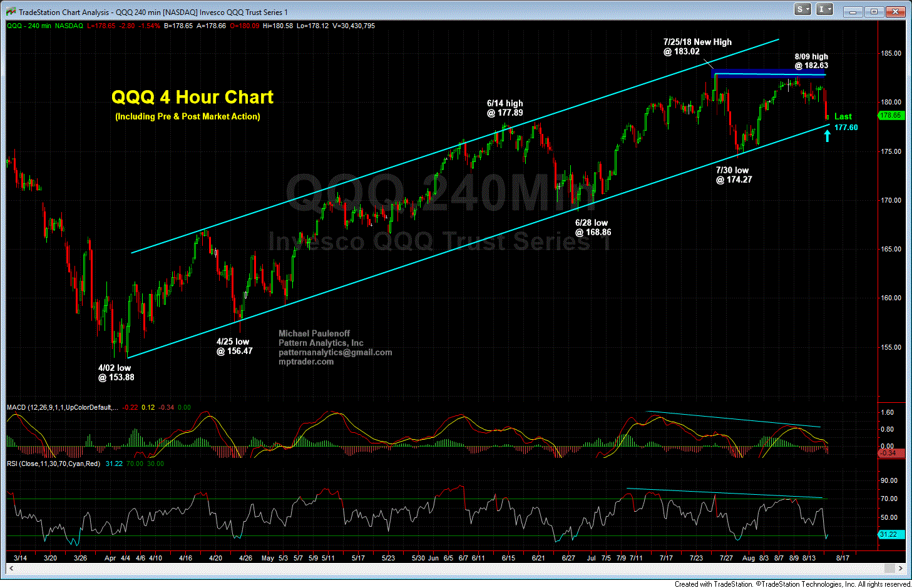The width and height of the screenshot is (912, 588).
Task: Click the green 'Last' label
Action: point(843,116)
